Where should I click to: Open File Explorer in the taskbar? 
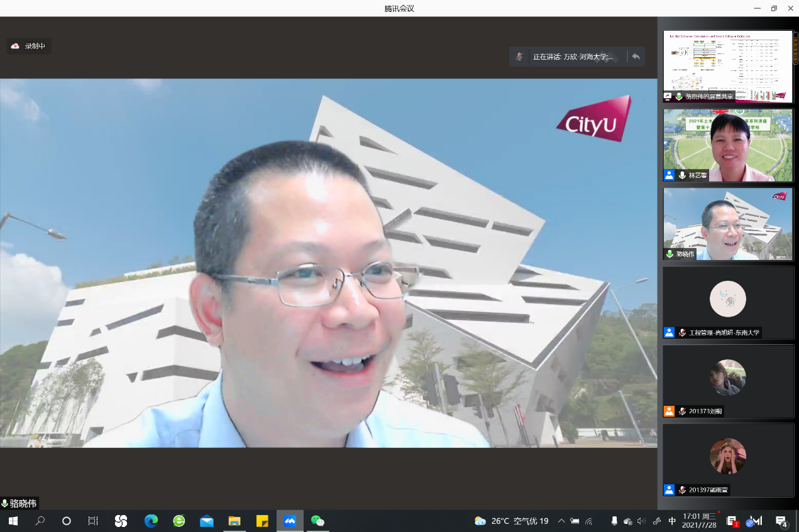click(x=234, y=521)
